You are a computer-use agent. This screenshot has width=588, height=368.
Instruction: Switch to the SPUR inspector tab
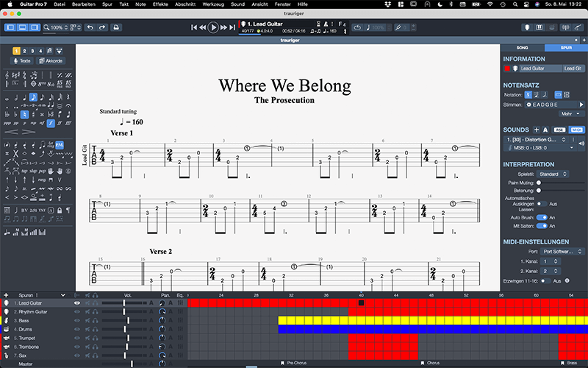click(566, 48)
